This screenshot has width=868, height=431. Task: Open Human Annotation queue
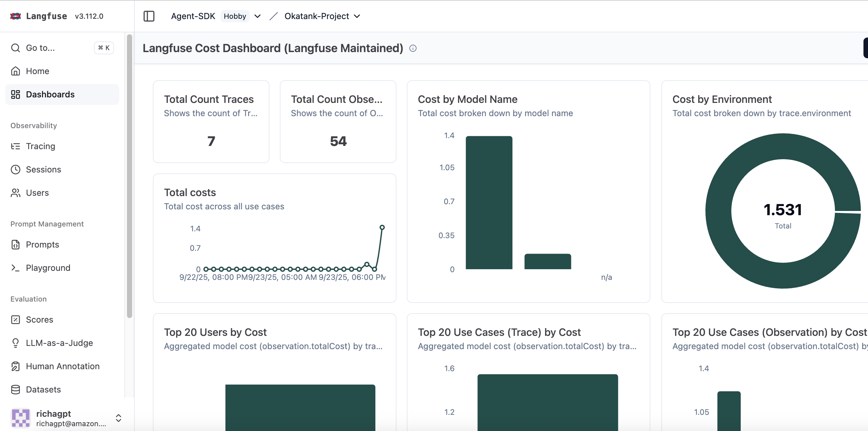pyautogui.click(x=63, y=366)
